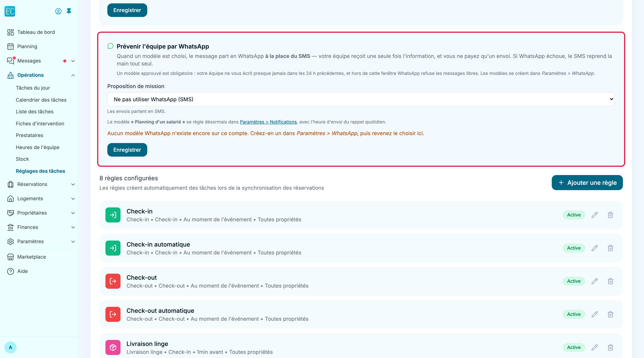Edit the Check-out rule with pencil icon
The image size is (644, 358).
click(x=594, y=281)
